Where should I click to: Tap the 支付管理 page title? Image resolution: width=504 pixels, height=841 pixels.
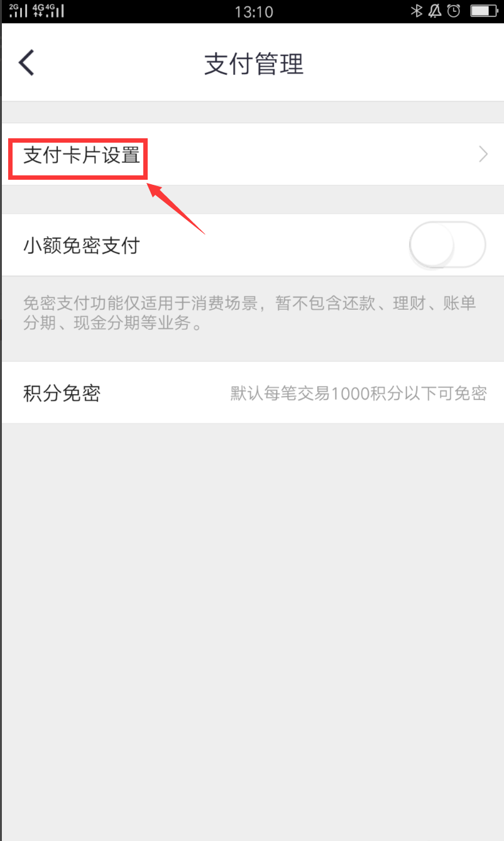pyautogui.click(x=254, y=64)
